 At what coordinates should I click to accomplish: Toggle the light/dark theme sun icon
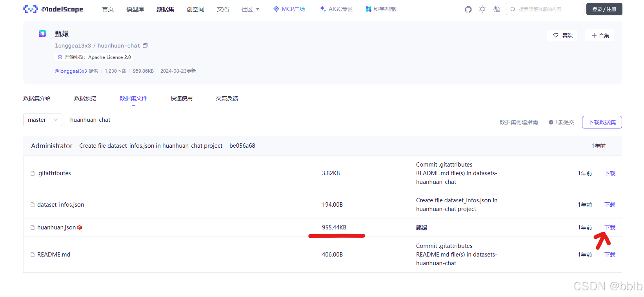[482, 9]
